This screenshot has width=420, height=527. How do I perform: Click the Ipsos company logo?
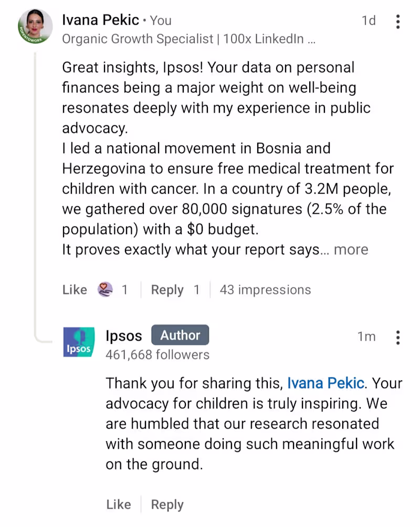[x=79, y=342]
